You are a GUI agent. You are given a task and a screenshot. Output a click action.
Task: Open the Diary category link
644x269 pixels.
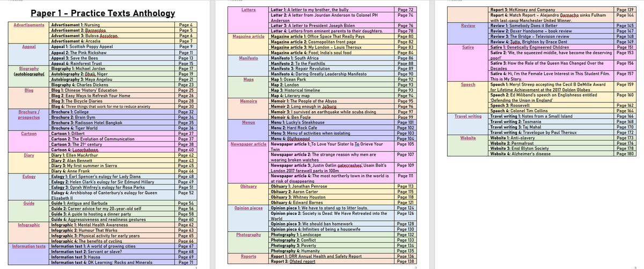[29, 155]
